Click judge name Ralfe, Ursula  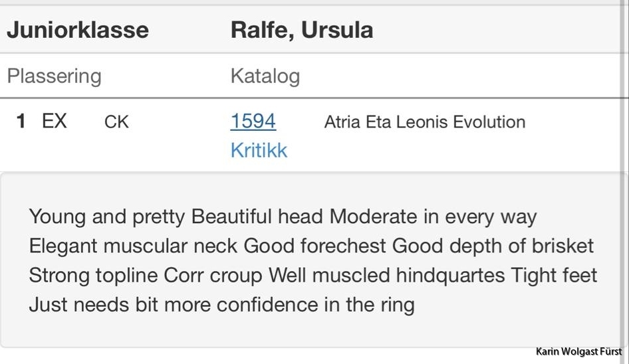[x=302, y=30]
